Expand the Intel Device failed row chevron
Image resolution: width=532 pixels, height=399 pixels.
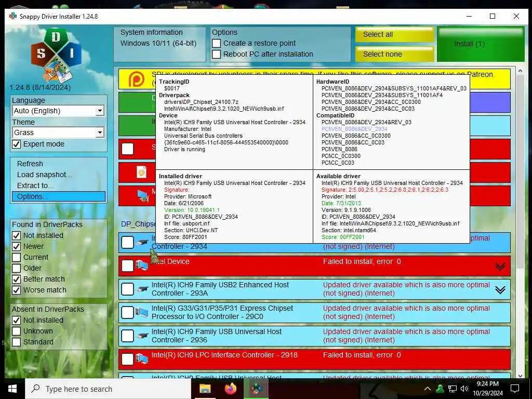coord(500,267)
